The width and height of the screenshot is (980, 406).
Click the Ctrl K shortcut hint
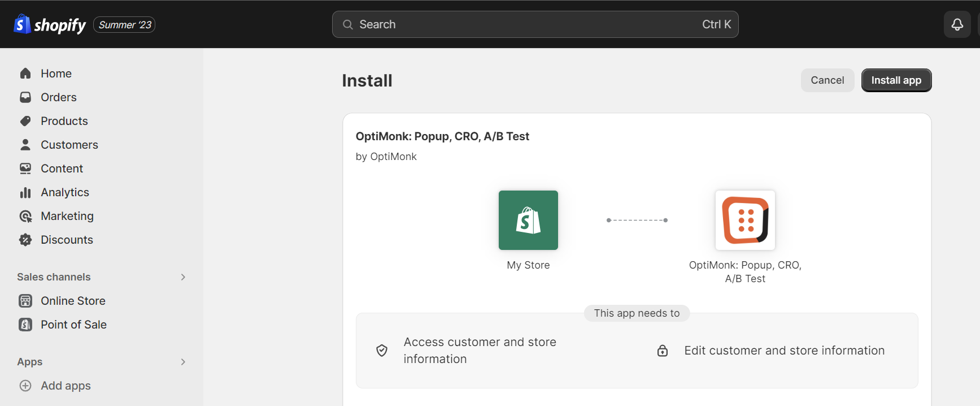click(x=716, y=24)
